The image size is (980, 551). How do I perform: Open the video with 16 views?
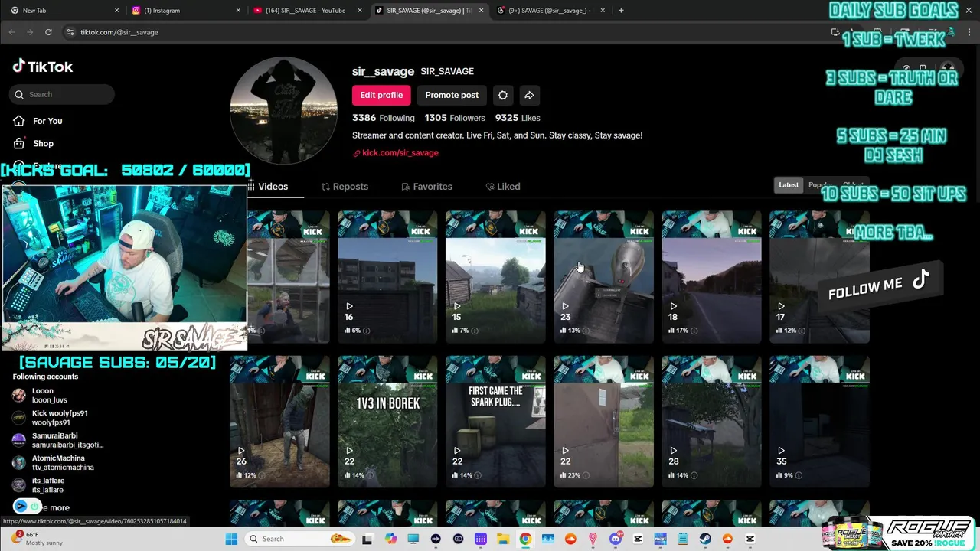pyautogui.click(x=387, y=277)
